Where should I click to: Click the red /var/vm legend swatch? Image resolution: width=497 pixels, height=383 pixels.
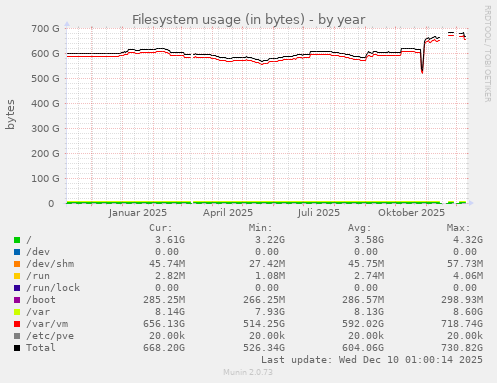pyautogui.click(x=17, y=324)
